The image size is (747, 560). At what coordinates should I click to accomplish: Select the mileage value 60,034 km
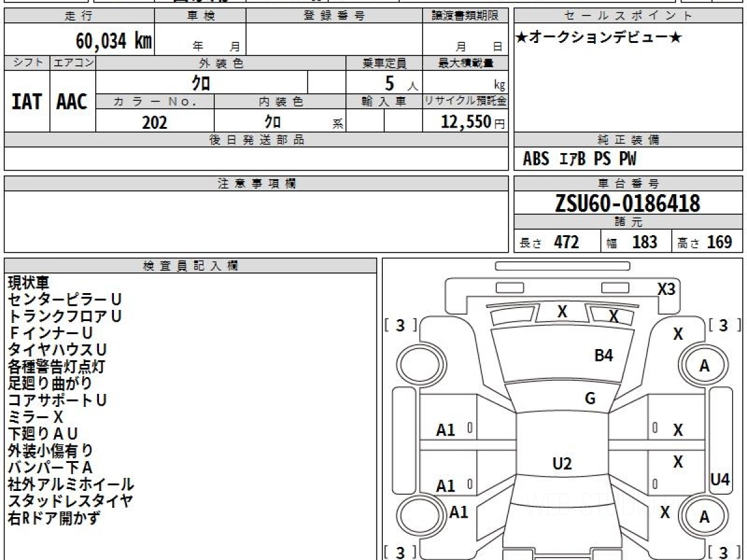[x=114, y=42]
